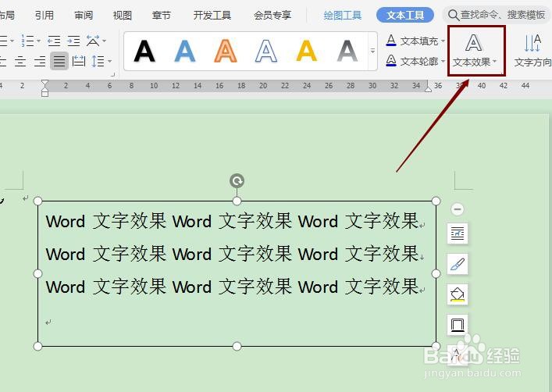Click the increase indent icon

pos(73,41)
